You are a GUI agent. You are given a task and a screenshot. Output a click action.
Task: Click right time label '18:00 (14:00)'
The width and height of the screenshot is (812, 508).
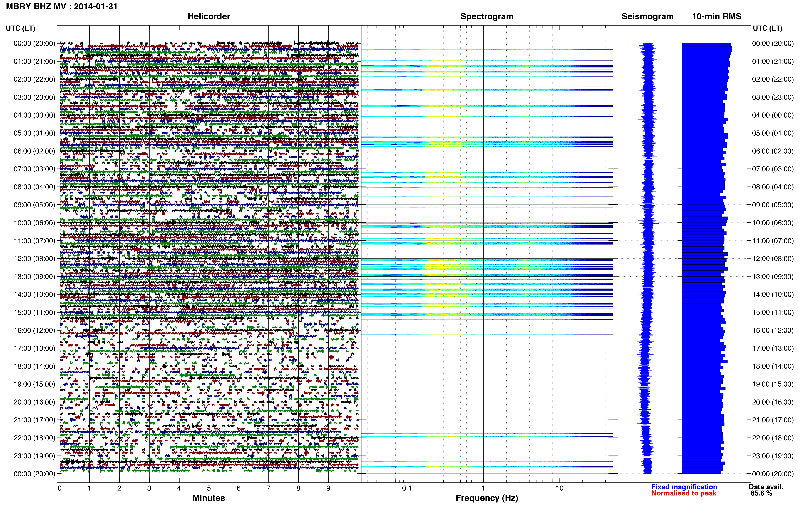tap(773, 366)
